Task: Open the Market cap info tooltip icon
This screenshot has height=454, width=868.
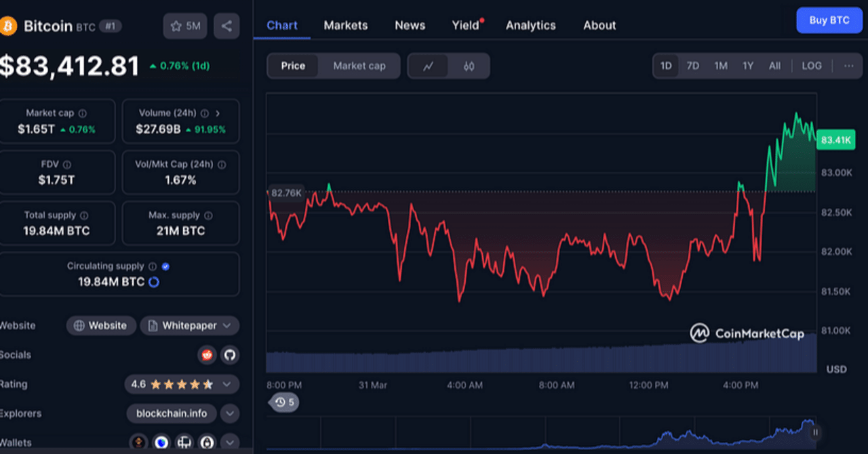Action: tap(83, 113)
